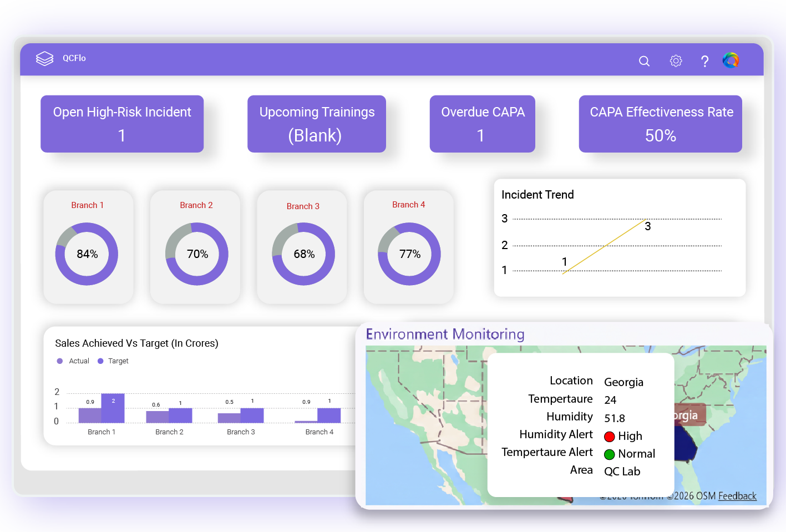
Task: Open the Upcoming Trainings card
Action: pyautogui.click(x=317, y=124)
